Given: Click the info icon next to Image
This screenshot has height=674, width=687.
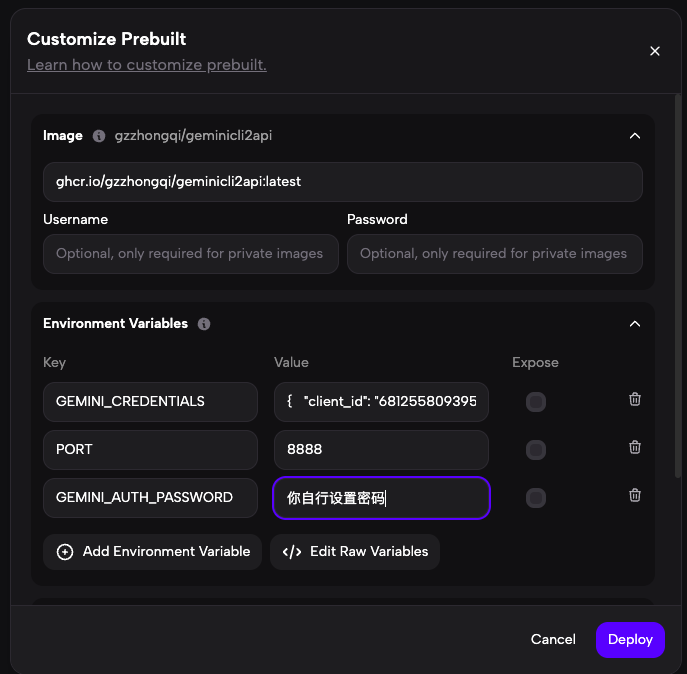Looking at the screenshot, I should coord(99,136).
